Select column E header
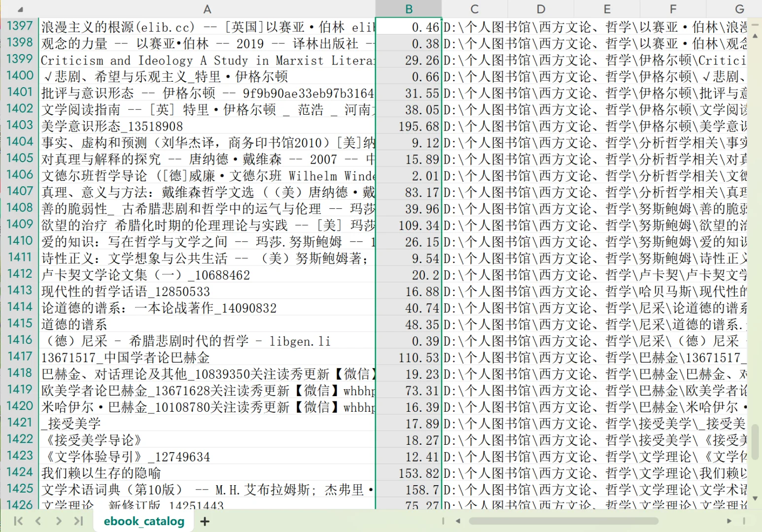Viewport: 762px width, 532px height. pyautogui.click(x=607, y=9)
